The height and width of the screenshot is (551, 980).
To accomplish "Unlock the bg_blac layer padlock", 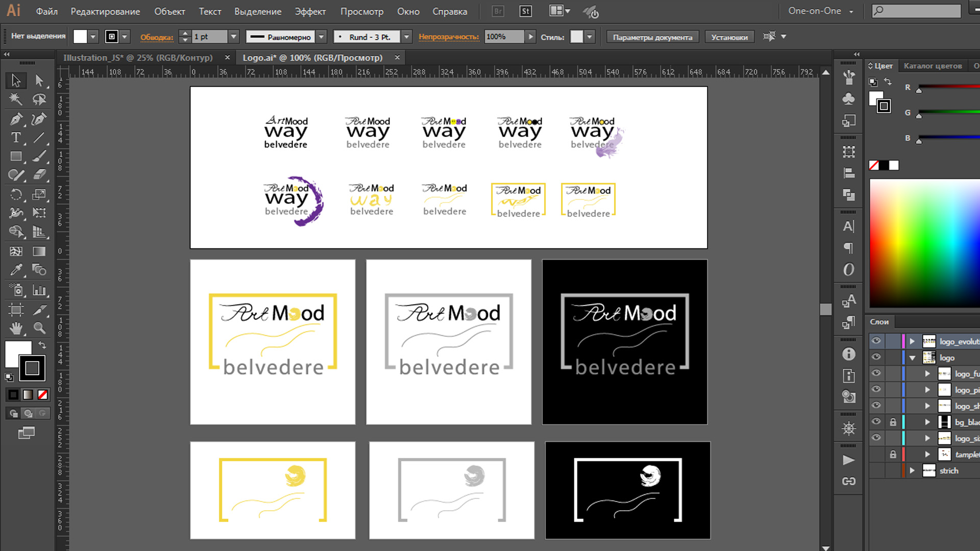I will coord(893,422).
